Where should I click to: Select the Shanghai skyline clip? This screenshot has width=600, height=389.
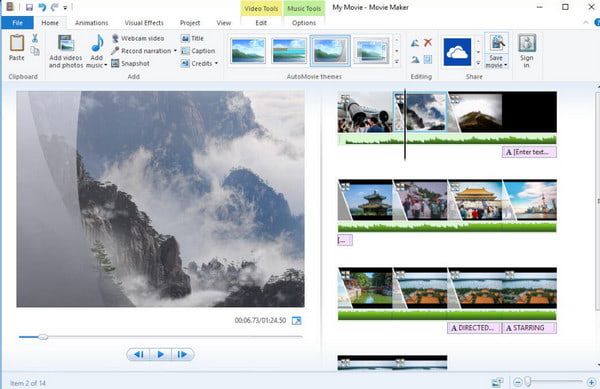(530, 200)
